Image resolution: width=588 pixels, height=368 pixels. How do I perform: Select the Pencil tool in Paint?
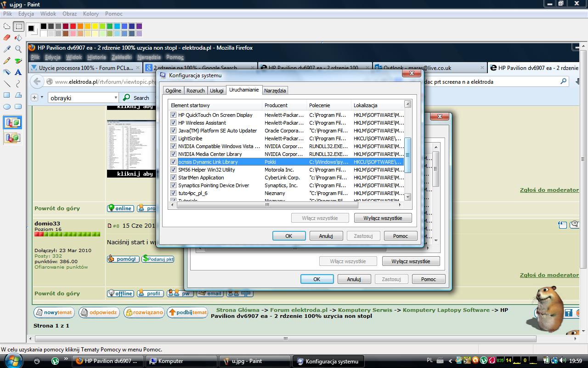click(x=7, y=61)
